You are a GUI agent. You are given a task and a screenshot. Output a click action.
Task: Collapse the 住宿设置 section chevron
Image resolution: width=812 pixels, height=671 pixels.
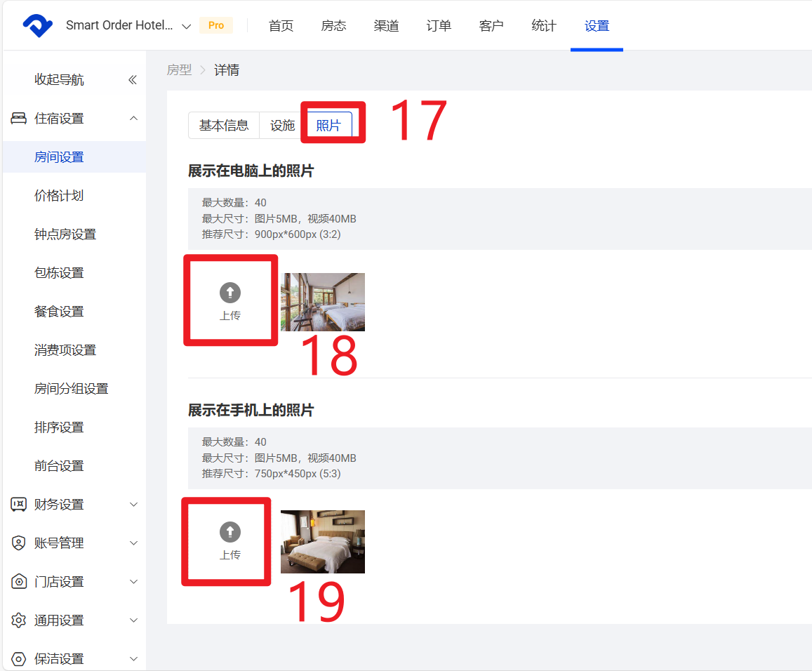133,119
